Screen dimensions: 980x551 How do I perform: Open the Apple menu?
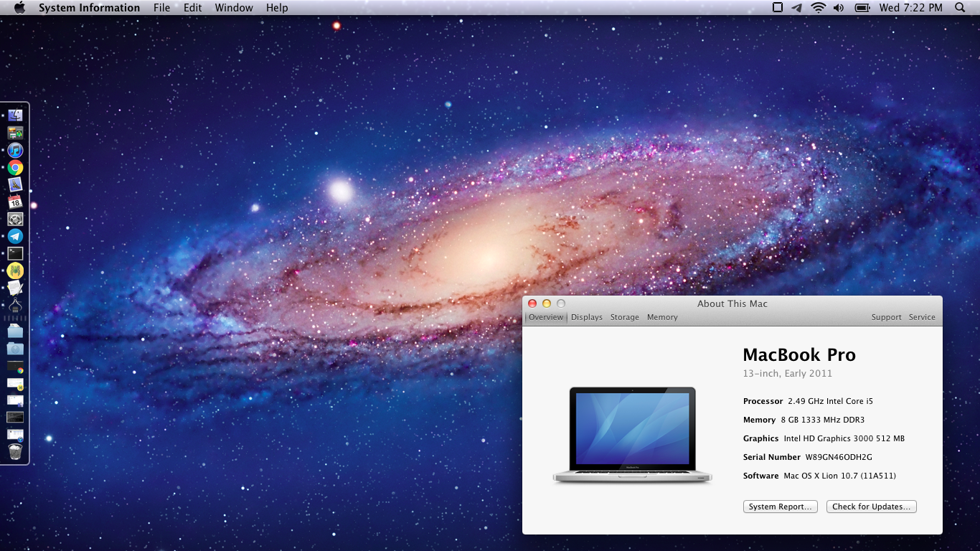pos(19,8)
